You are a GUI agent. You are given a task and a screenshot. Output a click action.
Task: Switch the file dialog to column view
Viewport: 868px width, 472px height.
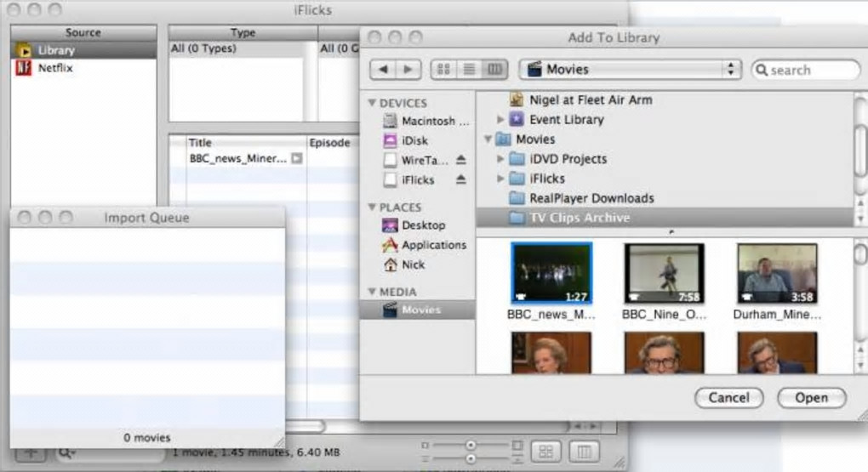pyautogui.click(x=494, y=69)
